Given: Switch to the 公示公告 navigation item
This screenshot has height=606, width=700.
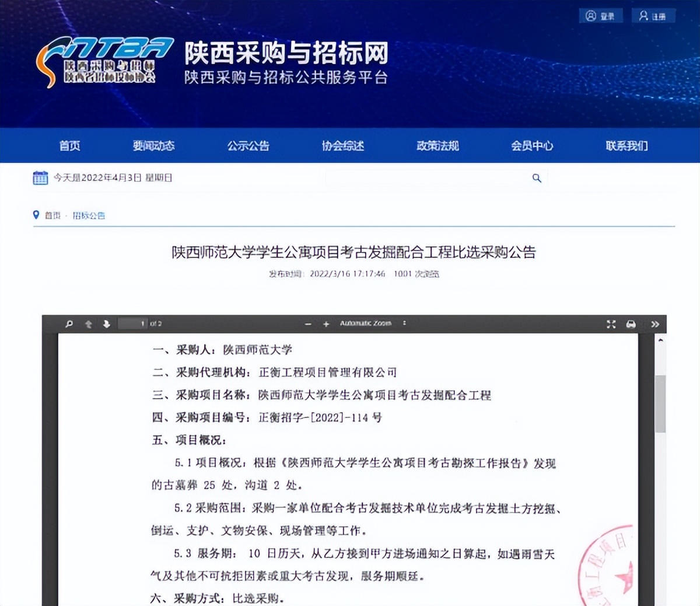Looking at the screenshot, I should [249, 146].
